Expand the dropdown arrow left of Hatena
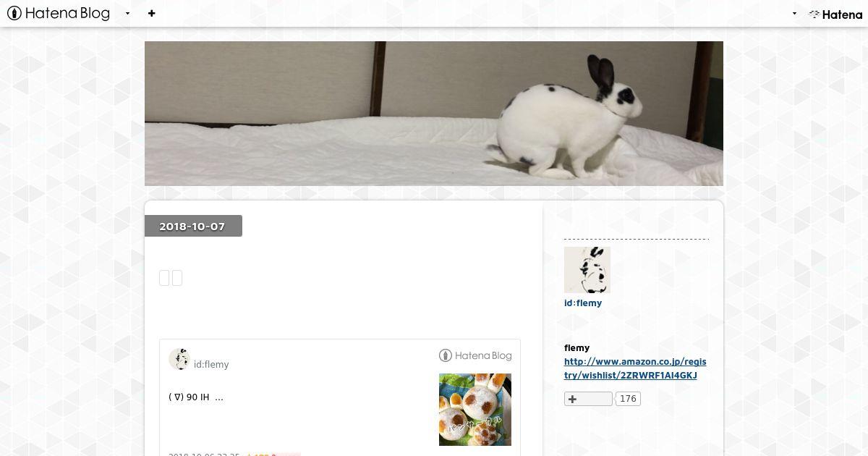Screen dimensions: 868x456 click(x=794, y=14)
